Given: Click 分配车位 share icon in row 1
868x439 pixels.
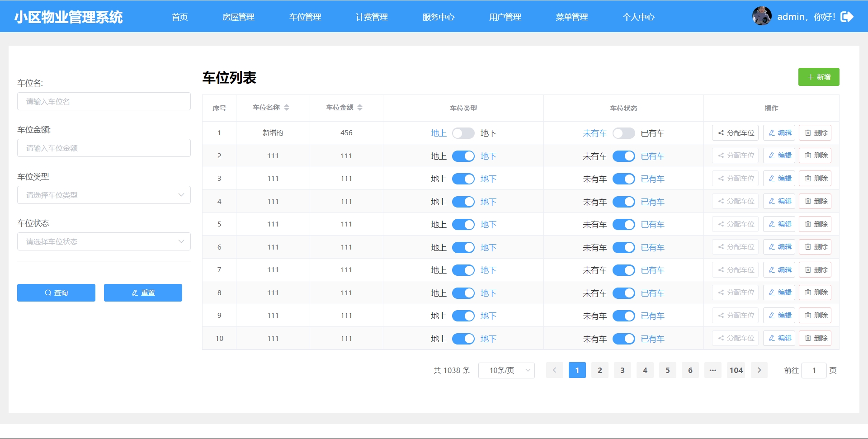Looking at the screenshot, I should [721, 133].
